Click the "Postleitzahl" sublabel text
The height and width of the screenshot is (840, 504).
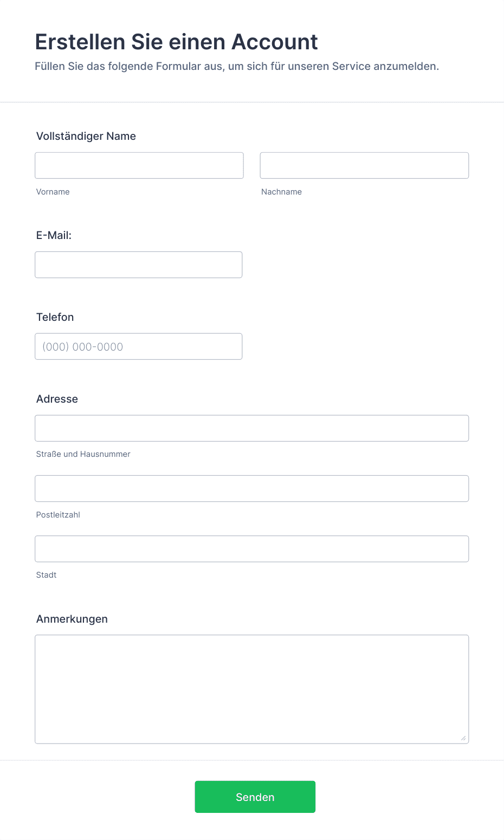[58, 515]
